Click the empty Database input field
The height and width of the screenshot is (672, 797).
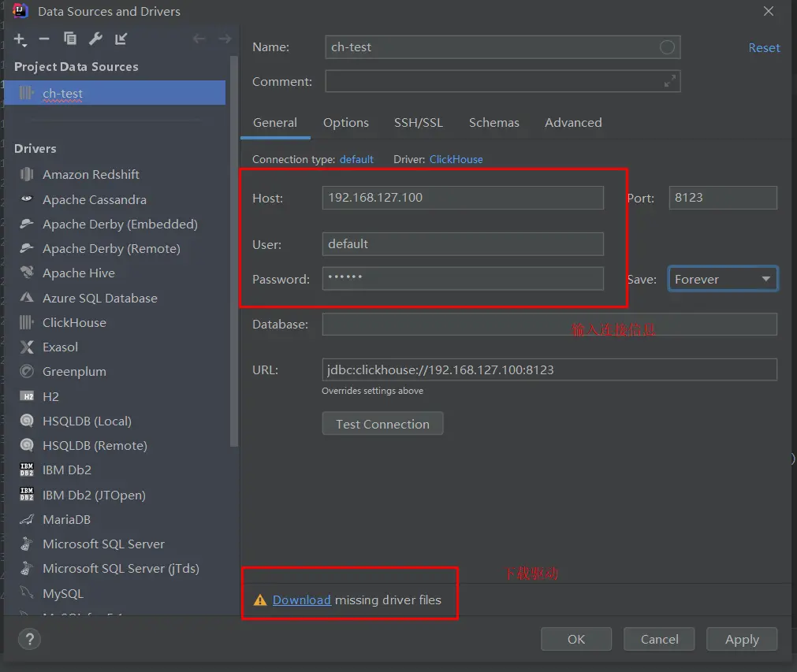(549, 324)
